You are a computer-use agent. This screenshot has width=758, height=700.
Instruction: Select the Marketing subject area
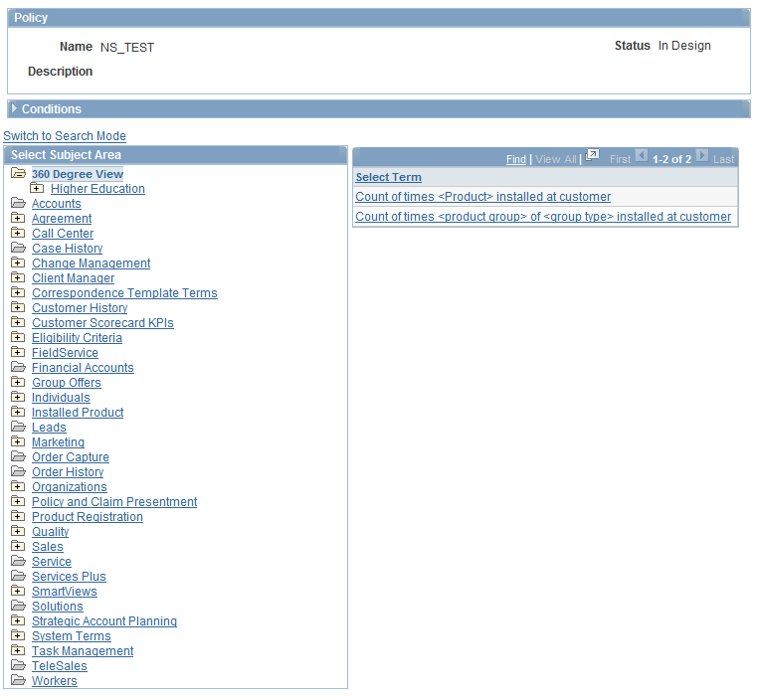click(58, 442)
